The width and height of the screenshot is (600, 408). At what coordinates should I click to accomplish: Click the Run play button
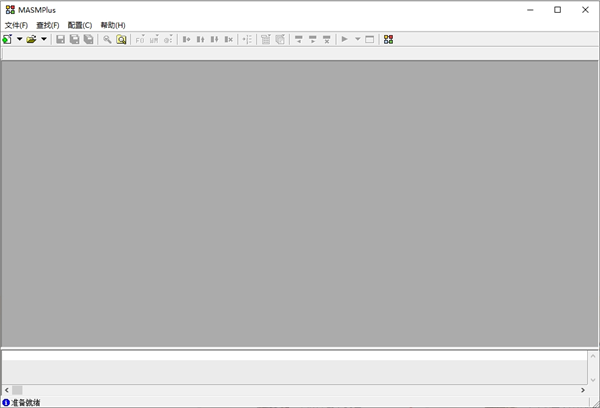344,39
